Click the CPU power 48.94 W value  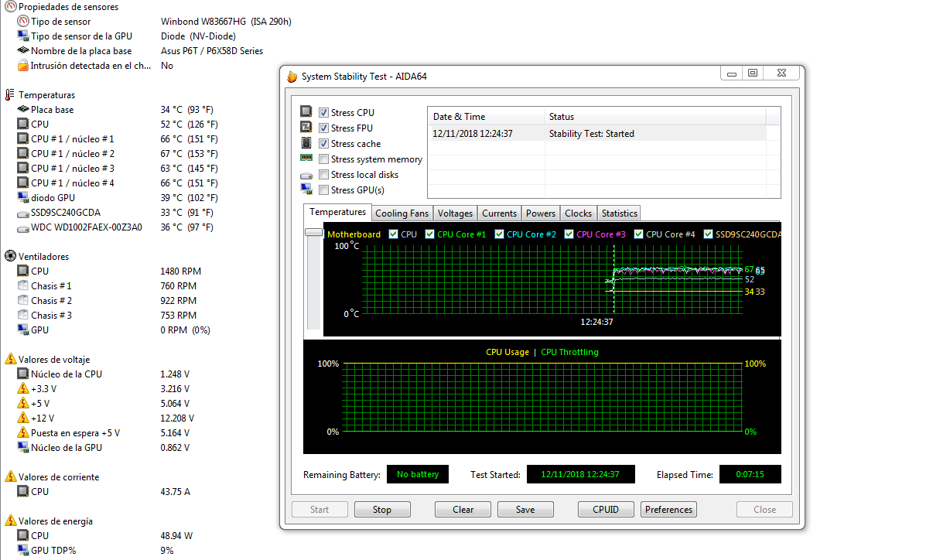tap(176, 536)
